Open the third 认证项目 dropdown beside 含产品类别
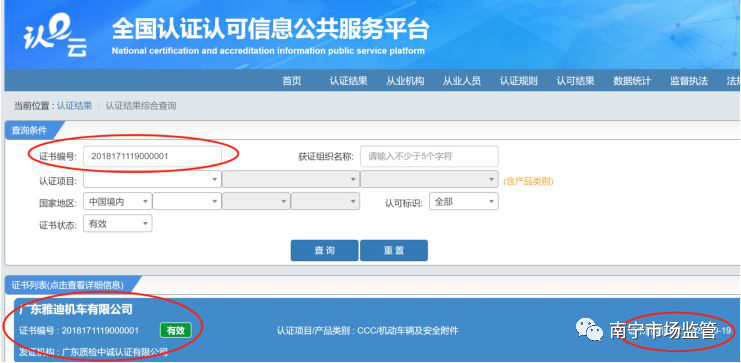The height and width of the screenshot is (363, 741). (429, 180)
